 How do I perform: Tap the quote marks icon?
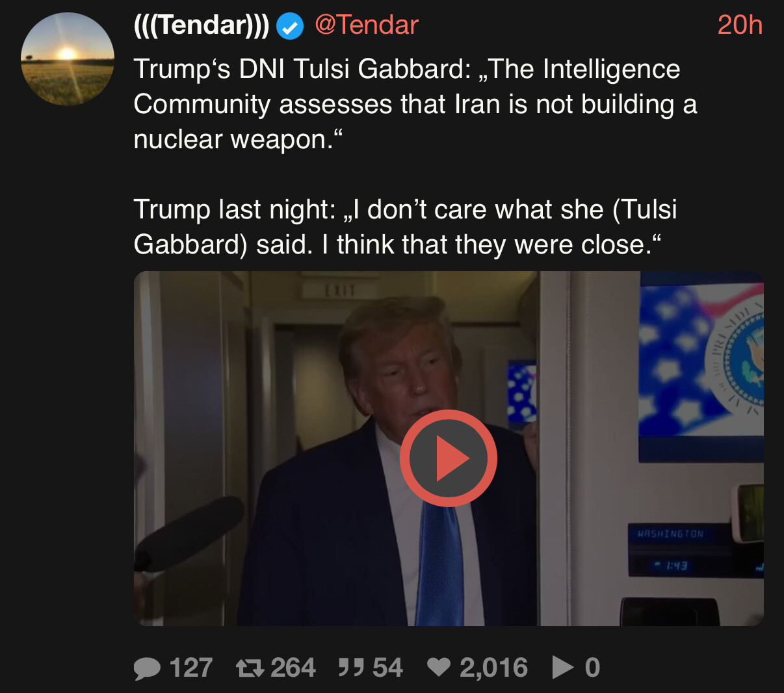click(x=351, y=667)
